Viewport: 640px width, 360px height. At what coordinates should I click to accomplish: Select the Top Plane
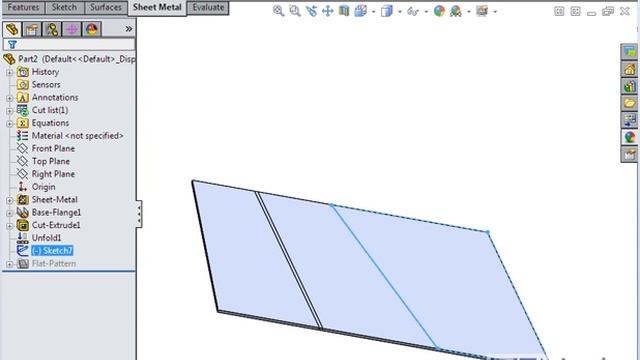51,161
